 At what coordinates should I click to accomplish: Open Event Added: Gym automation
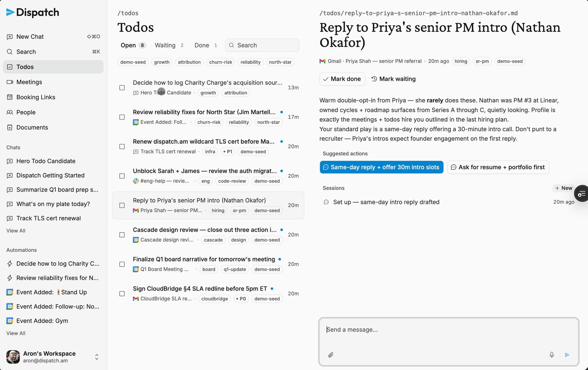53,321
